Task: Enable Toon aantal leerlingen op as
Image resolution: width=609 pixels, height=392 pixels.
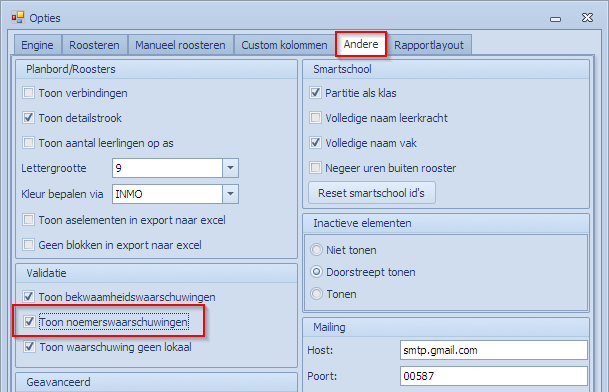Action: point(28,143)
